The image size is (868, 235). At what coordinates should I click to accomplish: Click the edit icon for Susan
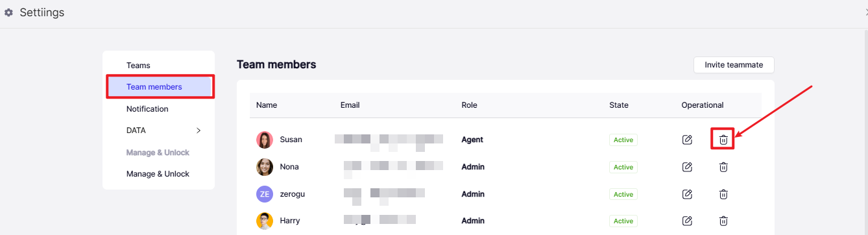(687, 140)
